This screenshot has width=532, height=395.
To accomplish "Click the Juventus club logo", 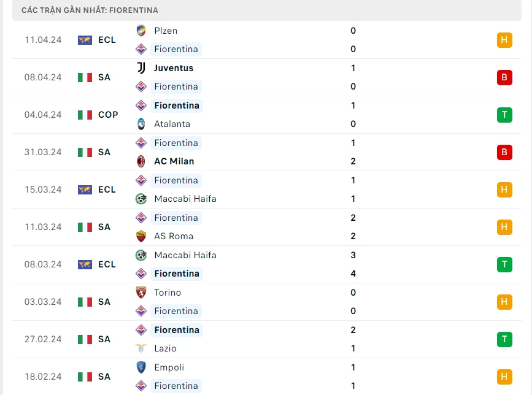I will pos(141,68).
